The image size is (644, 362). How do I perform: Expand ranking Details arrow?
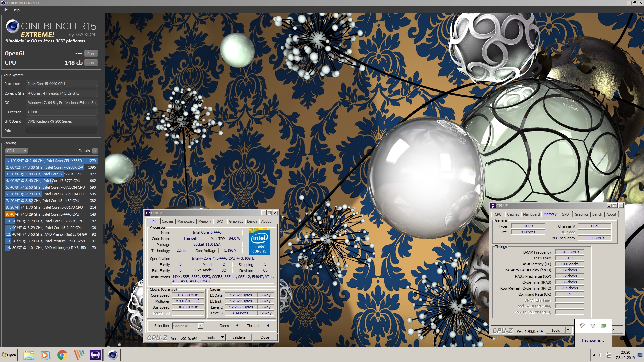coord(95,151)
